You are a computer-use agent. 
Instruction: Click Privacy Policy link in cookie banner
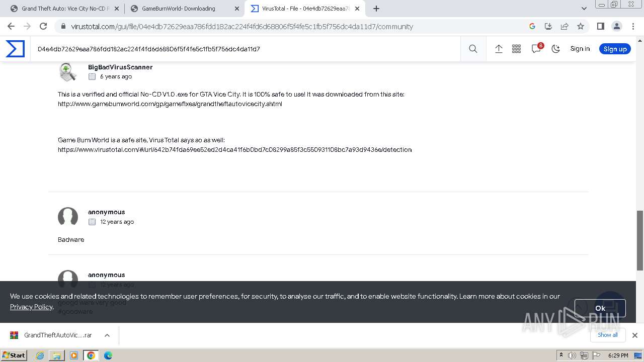31,307
